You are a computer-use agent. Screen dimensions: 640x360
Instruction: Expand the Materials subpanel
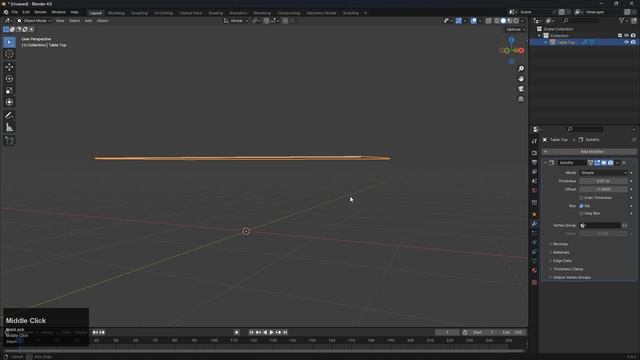pyautogui.click(x=561, y=253)
